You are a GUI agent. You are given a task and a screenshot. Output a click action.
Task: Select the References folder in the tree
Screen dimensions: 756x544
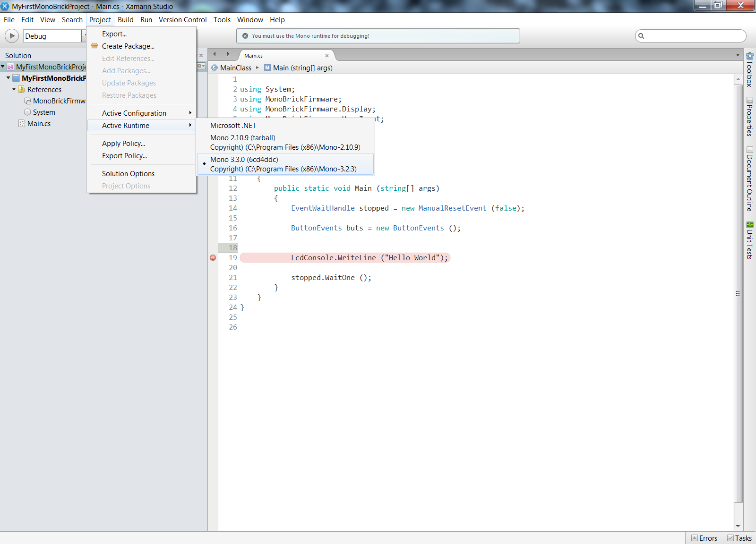click(x=44, y=90)
